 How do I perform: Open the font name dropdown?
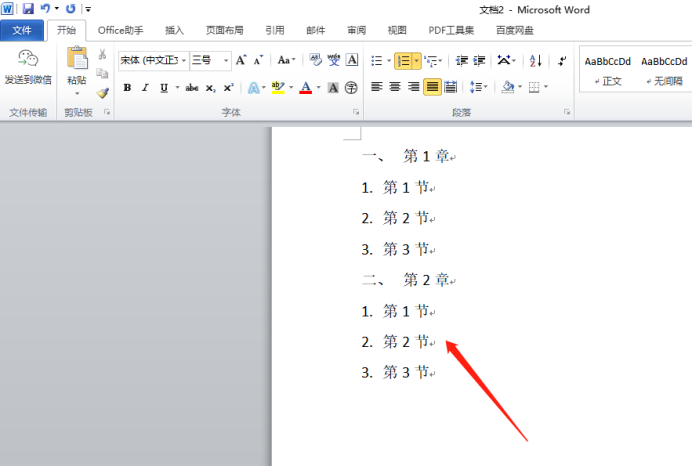pos(184,61)
